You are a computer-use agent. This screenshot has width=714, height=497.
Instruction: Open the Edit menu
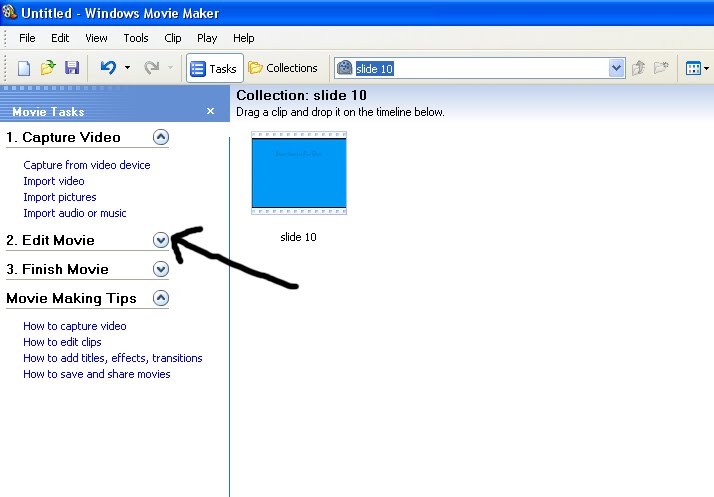point(60,38)
